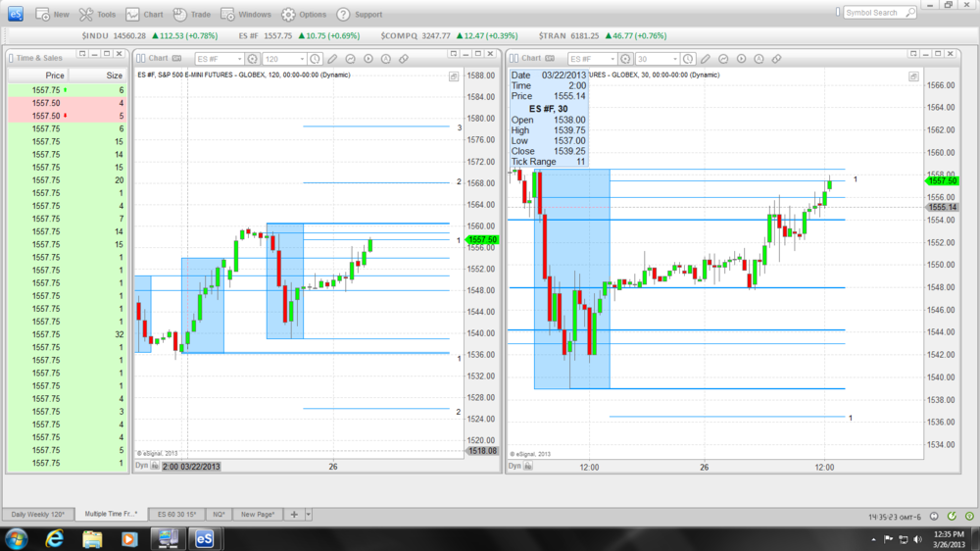Open the Support menu
980x551 pixels.
[360, 15]
